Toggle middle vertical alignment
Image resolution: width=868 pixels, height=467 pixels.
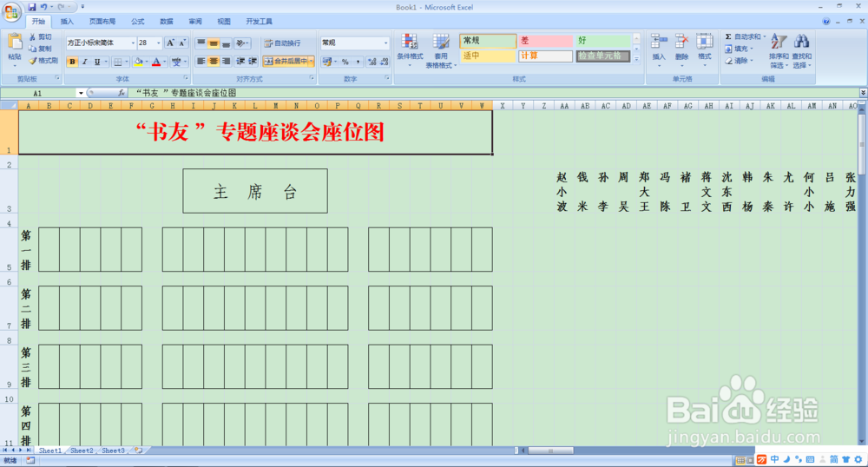214,43
